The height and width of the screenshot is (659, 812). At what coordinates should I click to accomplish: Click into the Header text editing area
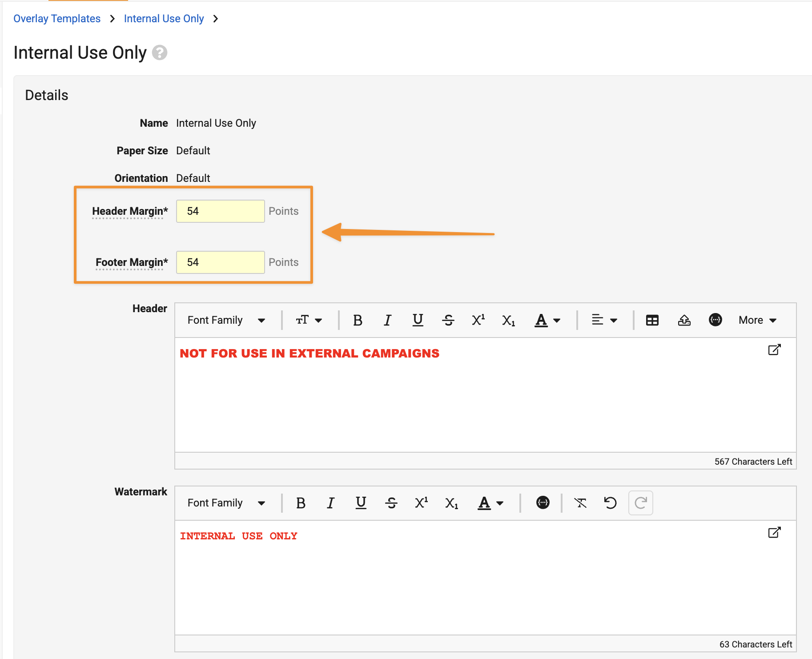[x=486, y=395]
